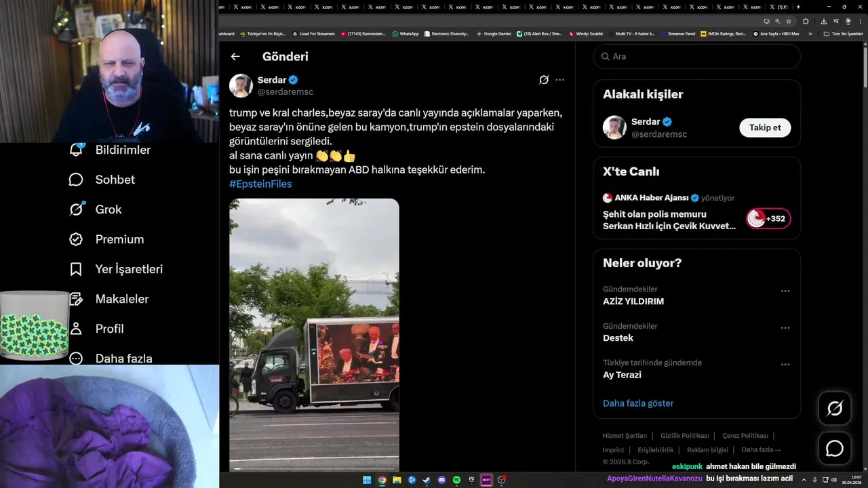This screenshot has height=488, width=868.
Task: Click Daha fazla göster under trends
Action: [x=638, y=403]
